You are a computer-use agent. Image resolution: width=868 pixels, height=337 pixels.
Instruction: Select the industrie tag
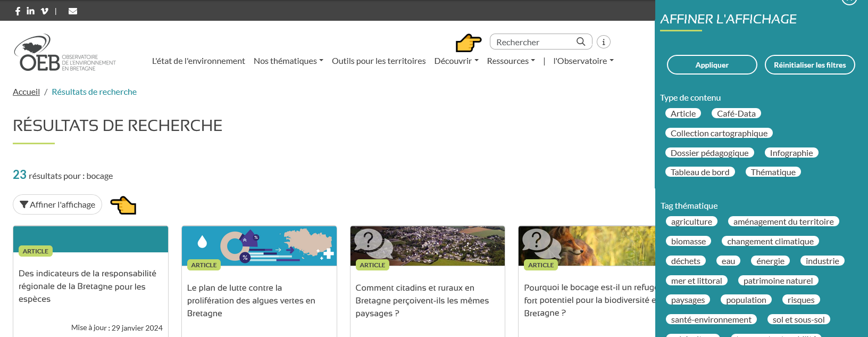point(822,261)
